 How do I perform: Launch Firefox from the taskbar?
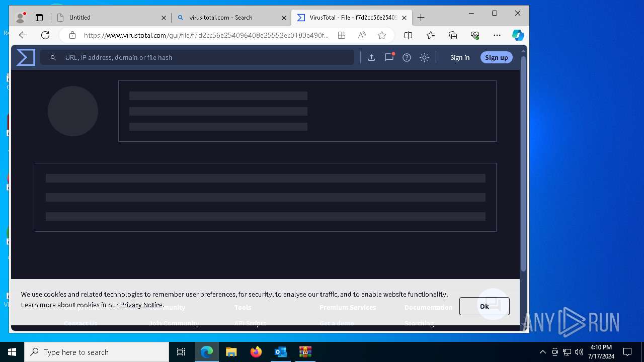[x=256, y=352]
